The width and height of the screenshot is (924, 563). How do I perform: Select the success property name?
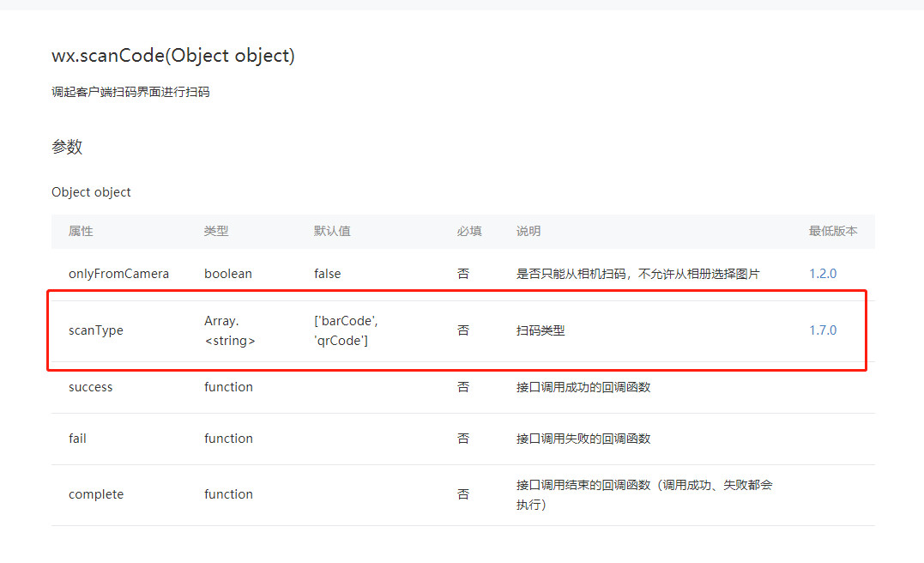91,387
